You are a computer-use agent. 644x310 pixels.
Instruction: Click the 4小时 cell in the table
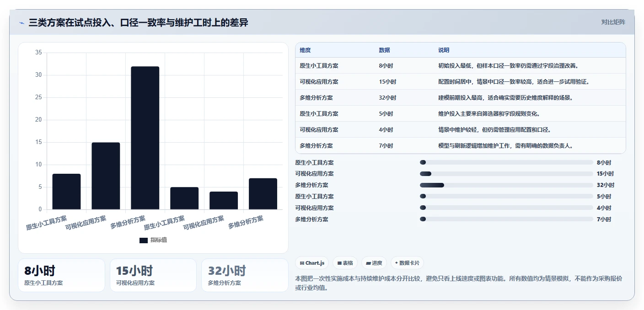tap(386, 130)
